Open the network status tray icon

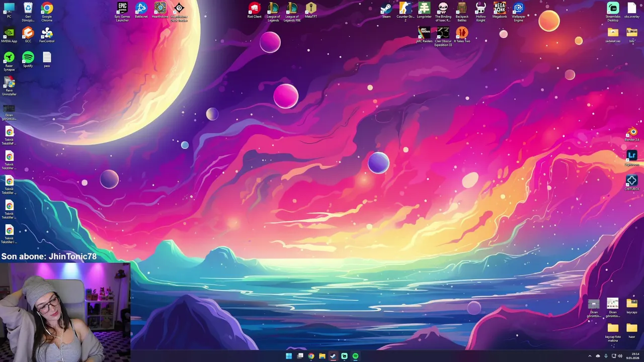(614, 356)
